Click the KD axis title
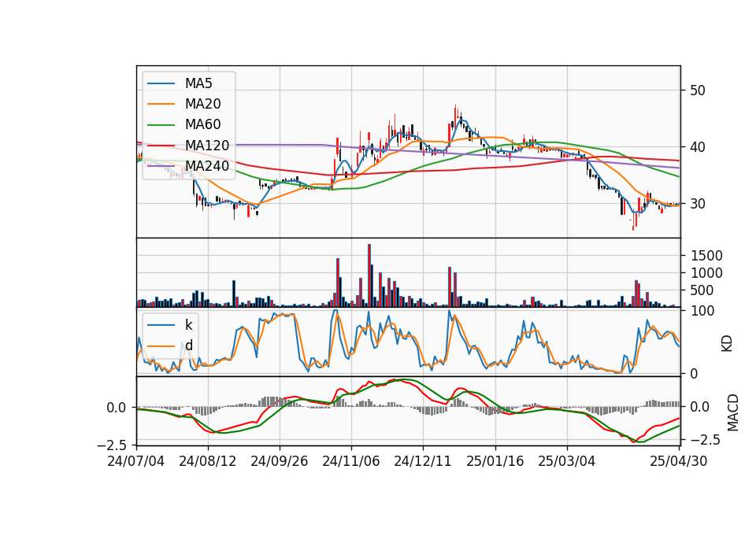This screenshot has height=543, width=756. click(x=727, y=343)
